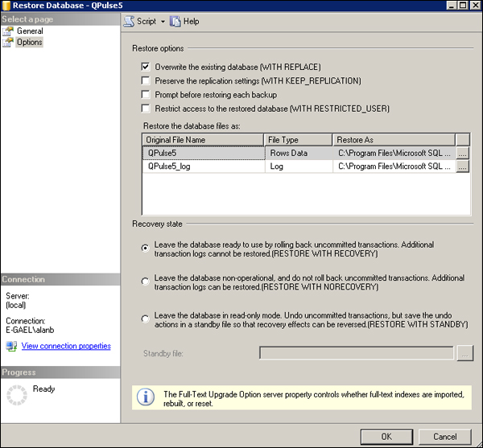Click the Restore Database title bar icon
This screenshot has height=448, width=483.
click(6, 6)
